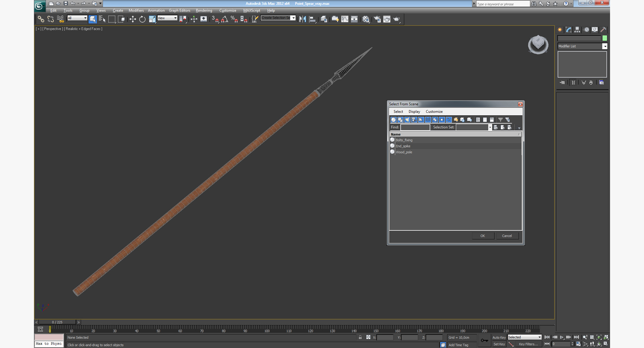Open Select by Name from main toolbar
This screenshot has width=644, height=348.
point(102,19)
